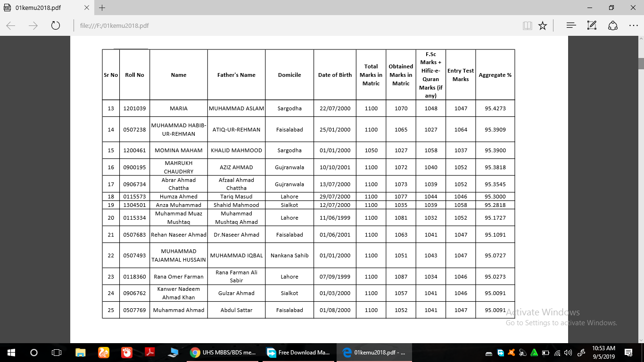This screenshot has height=362, width=644.
Task: Launch GOM Player from the taskbar
Action: click(126, 353)
